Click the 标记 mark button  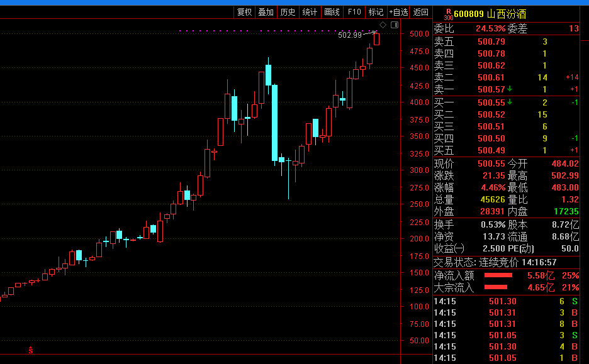click(376, 12)
